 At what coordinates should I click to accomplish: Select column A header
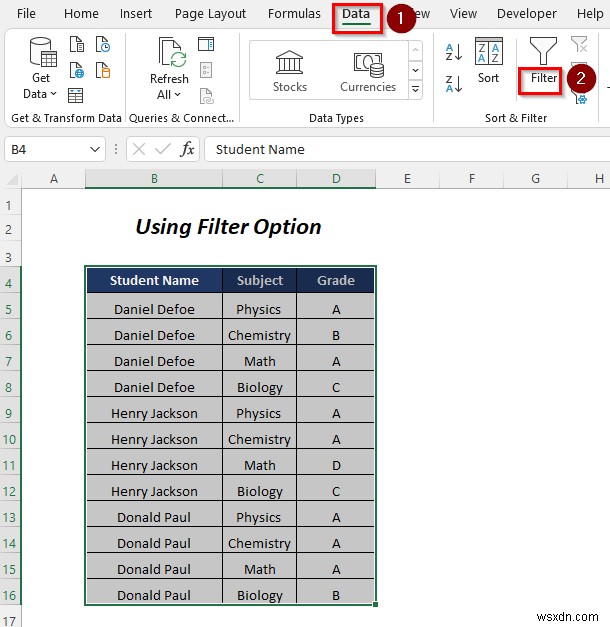pyautogui.click(x=54, y=179)
